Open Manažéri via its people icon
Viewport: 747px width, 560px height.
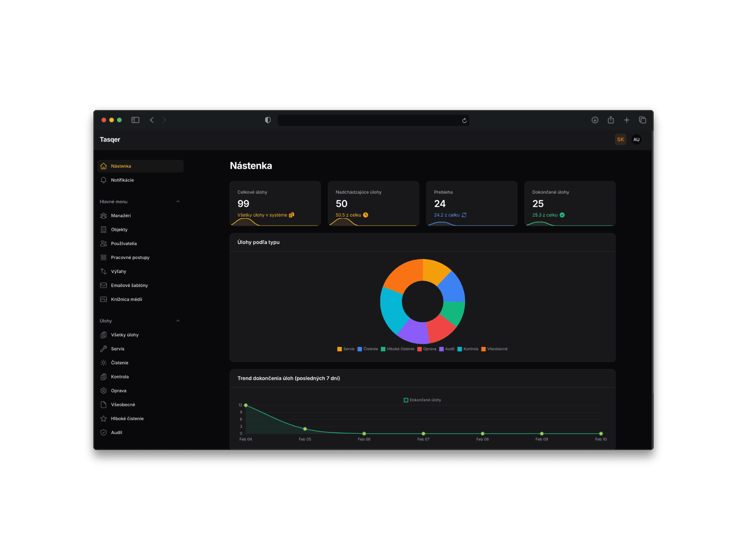pyautogui.click(x=103, y=216)
